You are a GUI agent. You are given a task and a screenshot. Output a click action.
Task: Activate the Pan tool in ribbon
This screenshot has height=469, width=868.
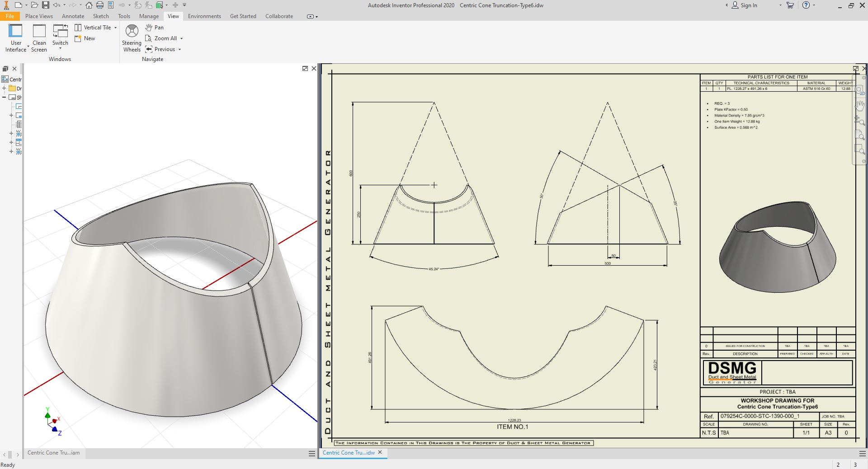tap(155, 28)
